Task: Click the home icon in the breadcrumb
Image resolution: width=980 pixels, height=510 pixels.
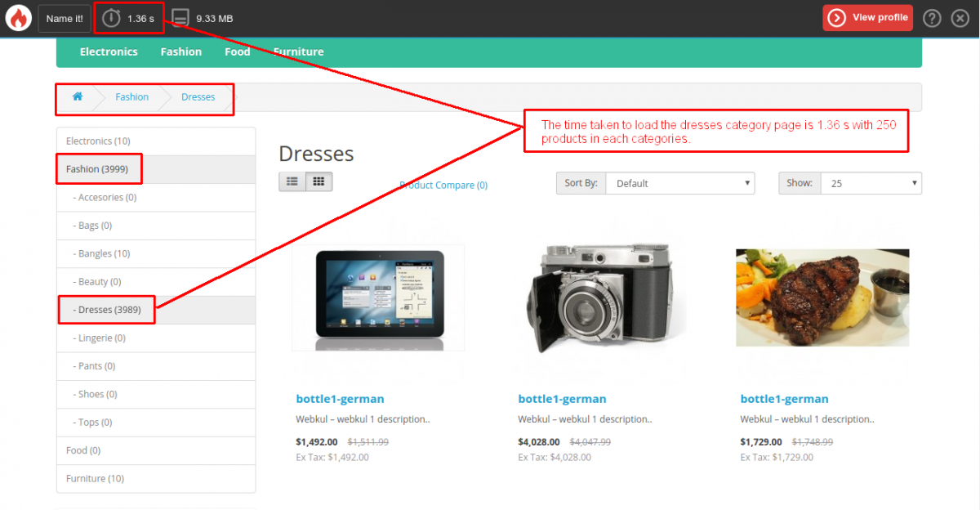Action: (78, 96)
